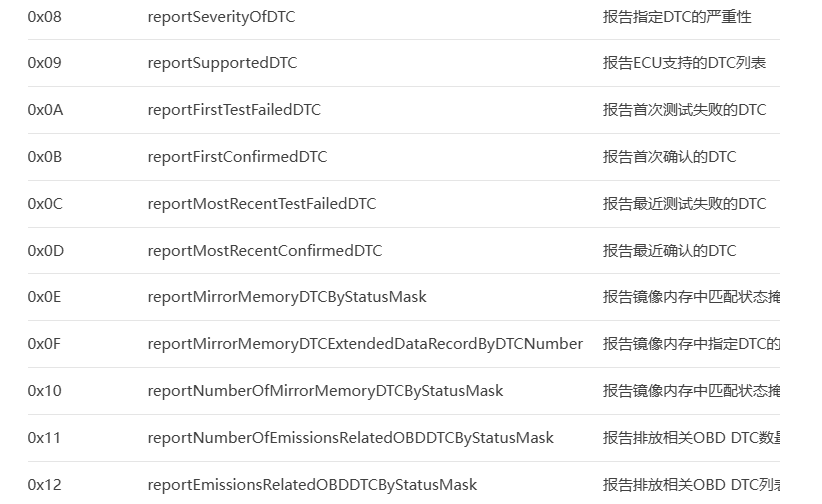The image size is (822, 504).
Task: Select the 0x0A hex value
Action: [45, 110]
